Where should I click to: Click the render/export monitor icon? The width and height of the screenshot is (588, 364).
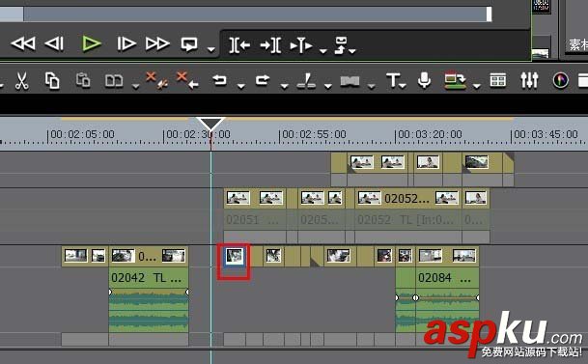click(456, 80)
